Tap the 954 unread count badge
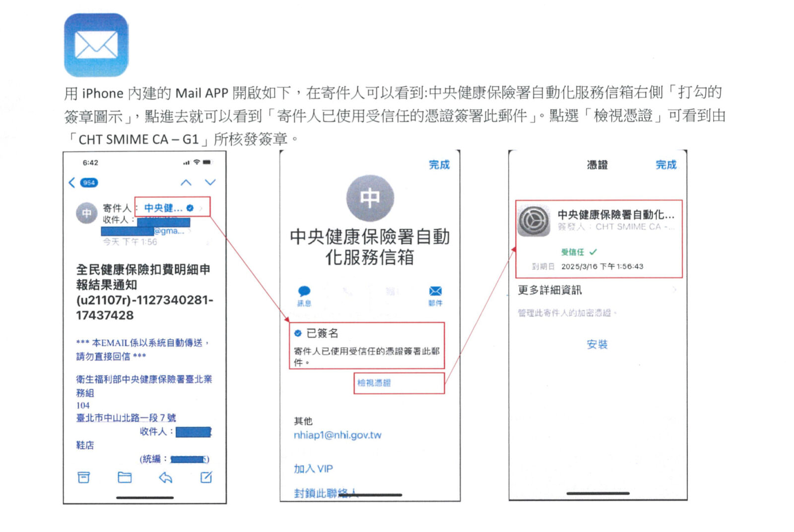The image size is (794, 532). pyautogui.click(x=89, y=183)
